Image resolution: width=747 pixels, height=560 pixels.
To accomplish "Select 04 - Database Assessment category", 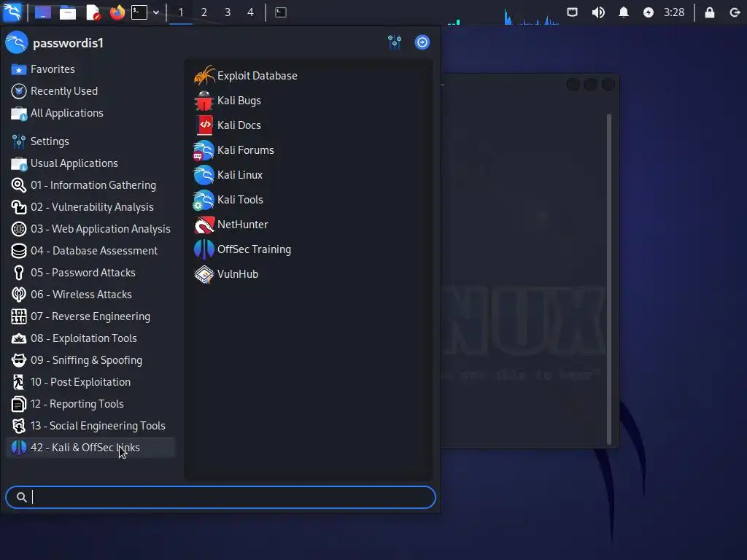I will coord(90,251).
